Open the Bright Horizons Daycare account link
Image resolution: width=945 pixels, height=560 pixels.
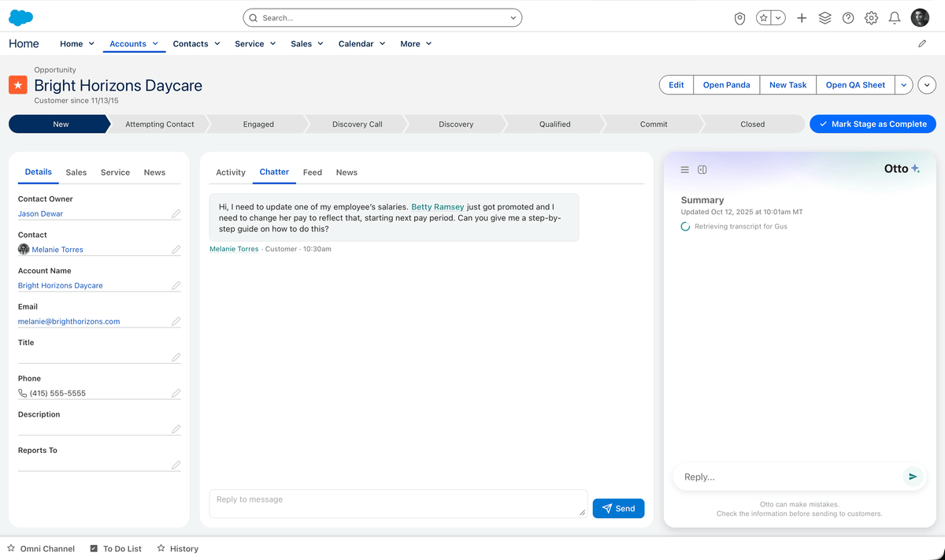click(61, 286)
